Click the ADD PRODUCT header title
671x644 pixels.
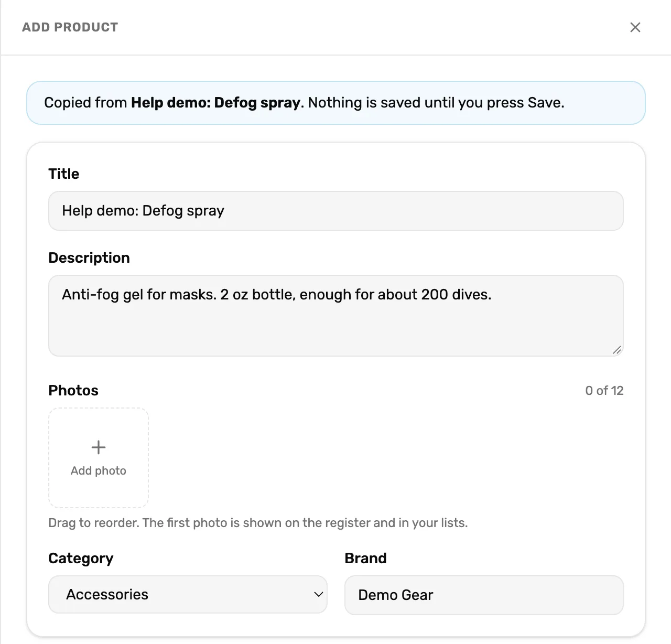[x=70, y=27]
